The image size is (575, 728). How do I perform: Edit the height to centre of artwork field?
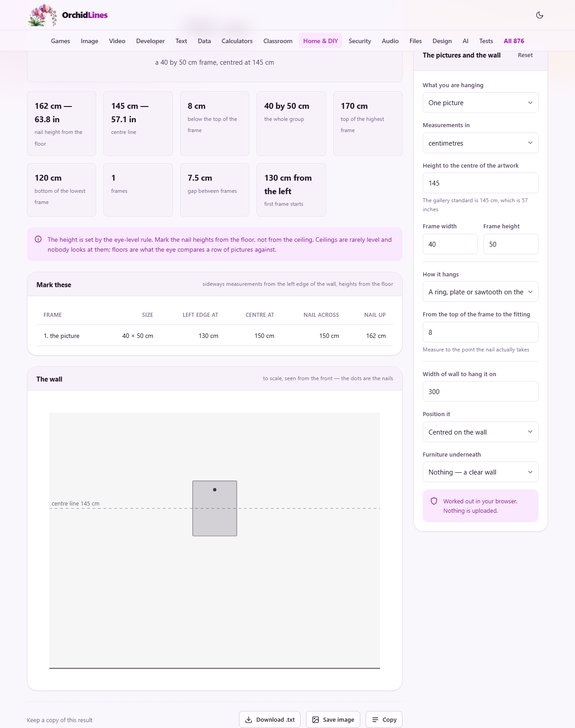point(480,183)
